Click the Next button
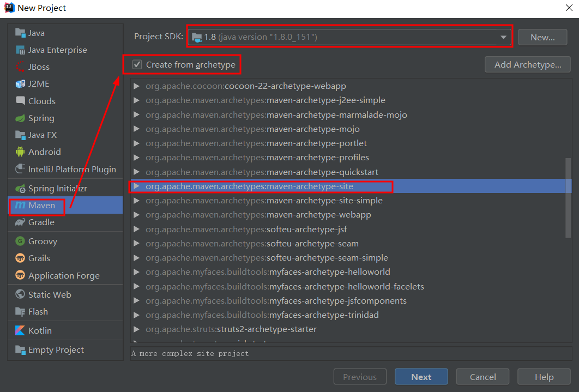Screen dimensions: 579x392 [421, 377]
